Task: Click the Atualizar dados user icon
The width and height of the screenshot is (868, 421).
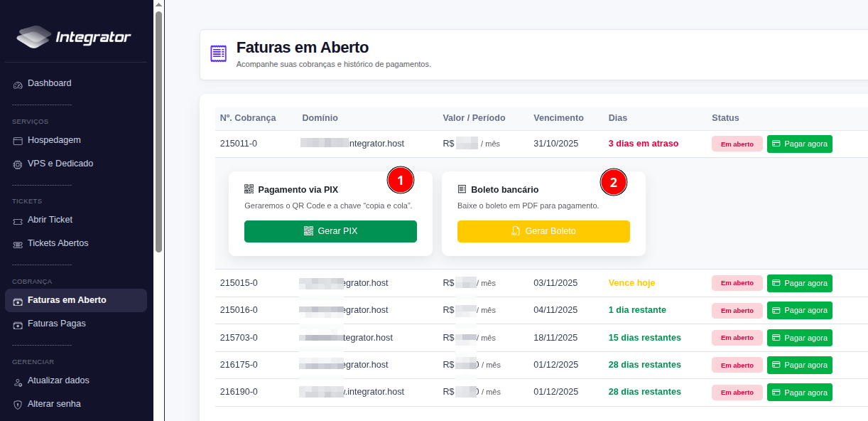Action: point(18,382)
